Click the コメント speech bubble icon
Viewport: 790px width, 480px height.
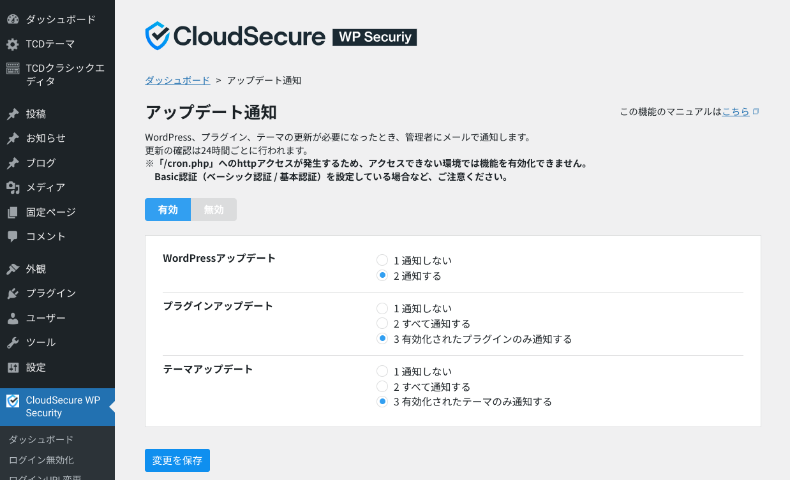13,236
